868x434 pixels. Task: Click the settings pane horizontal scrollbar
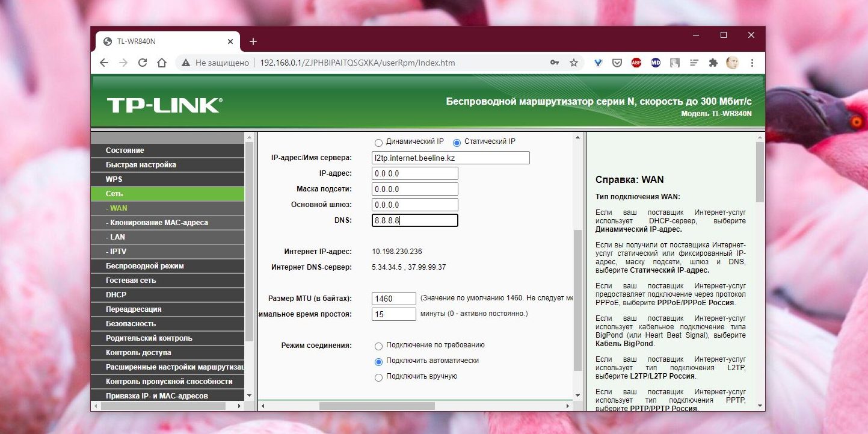(x=377, y=406)
